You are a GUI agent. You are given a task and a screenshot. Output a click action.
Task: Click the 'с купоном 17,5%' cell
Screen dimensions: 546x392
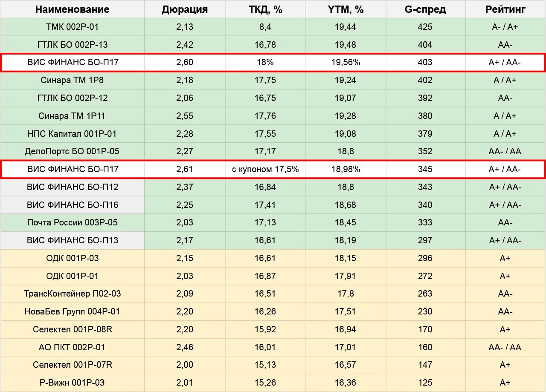265,169
